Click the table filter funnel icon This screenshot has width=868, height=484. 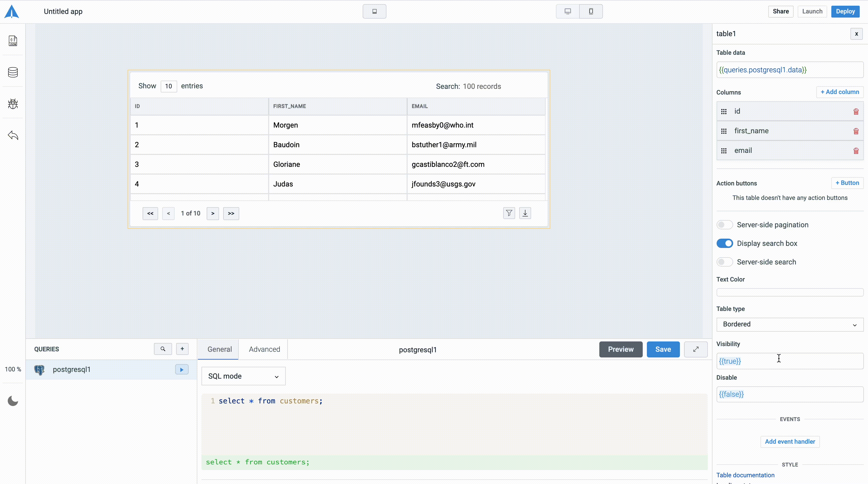pos(509,213)
